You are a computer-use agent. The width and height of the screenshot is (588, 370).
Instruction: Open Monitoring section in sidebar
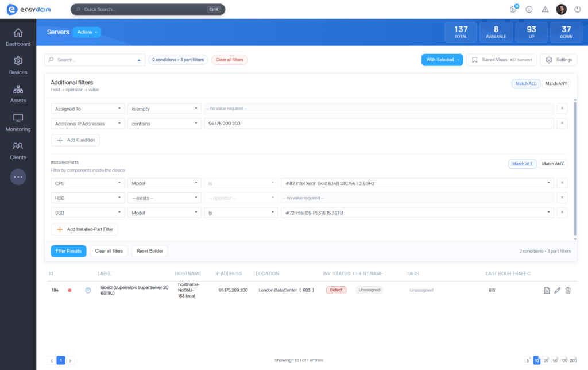[x=18, y=123]
